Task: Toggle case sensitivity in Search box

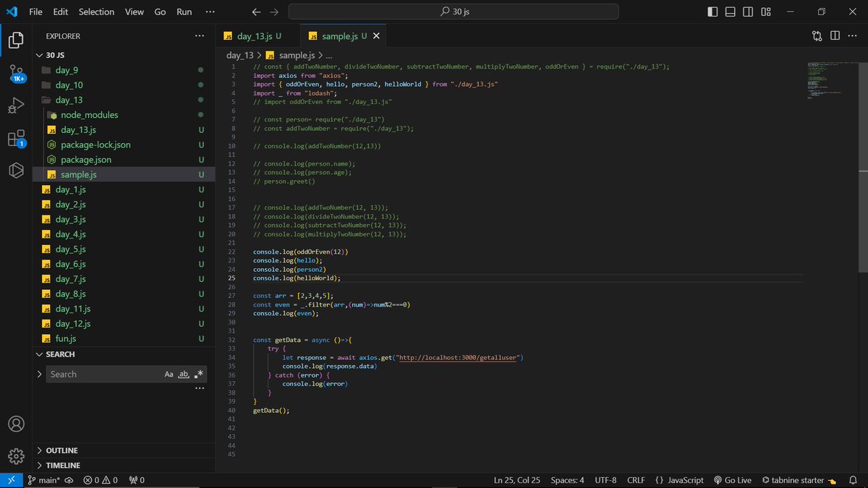Action: 169,374
